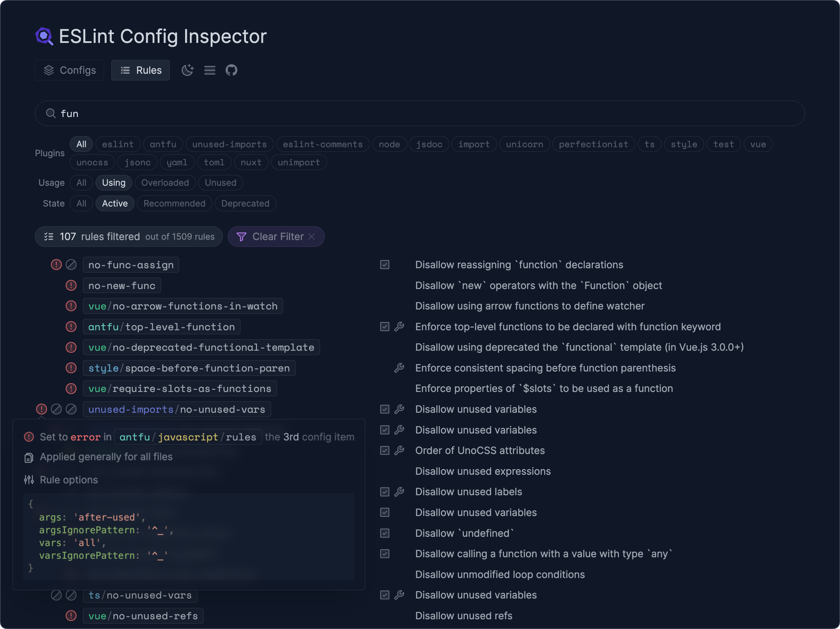
Task: Select the Rules tab
Action: (140, 70)
